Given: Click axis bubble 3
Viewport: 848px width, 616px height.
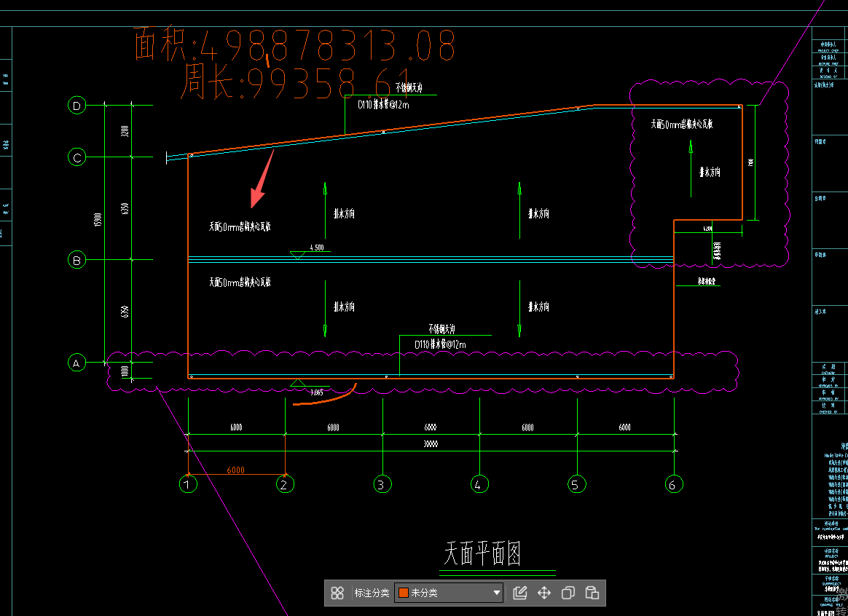Looking at the screenshot, I should pyautogui.click(x=382, y=484).
